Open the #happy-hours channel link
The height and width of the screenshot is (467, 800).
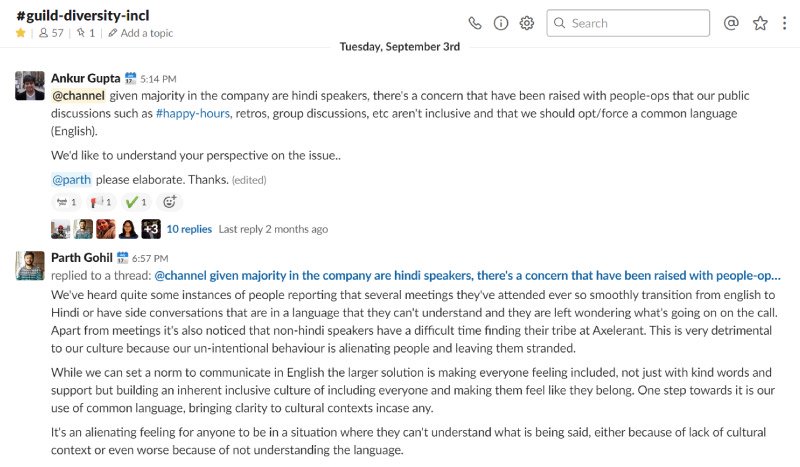coord(193,113)
